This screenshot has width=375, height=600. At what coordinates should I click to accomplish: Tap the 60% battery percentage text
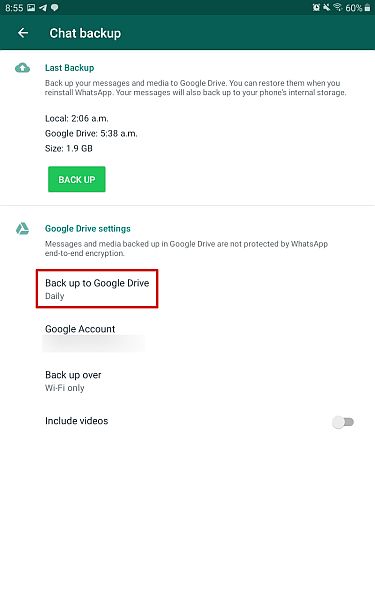coord(354,8)
